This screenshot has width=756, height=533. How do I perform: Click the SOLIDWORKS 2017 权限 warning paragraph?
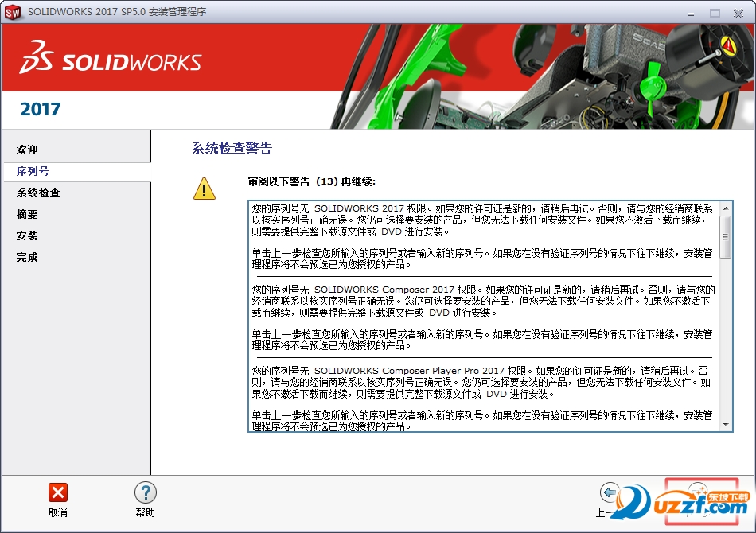(x=482, y=220)
